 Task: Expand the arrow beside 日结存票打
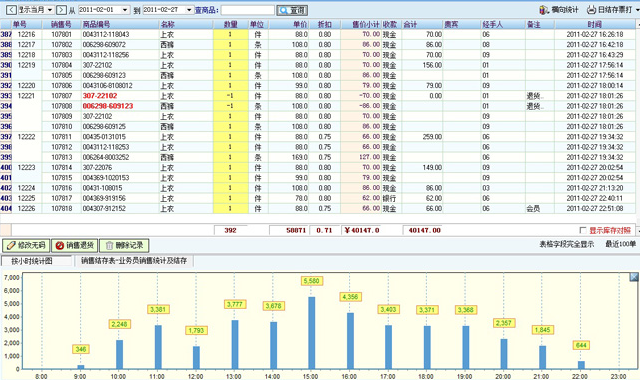(637, 10)
